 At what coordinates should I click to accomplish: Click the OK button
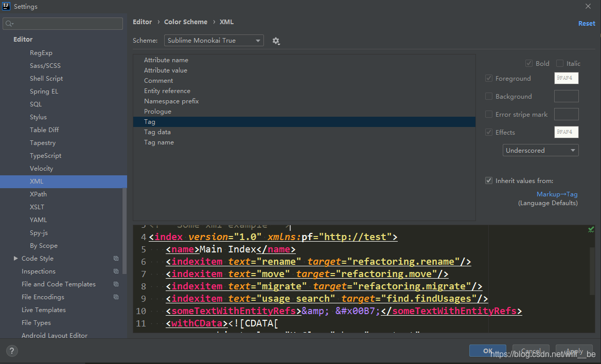click(x=488, y=351)
